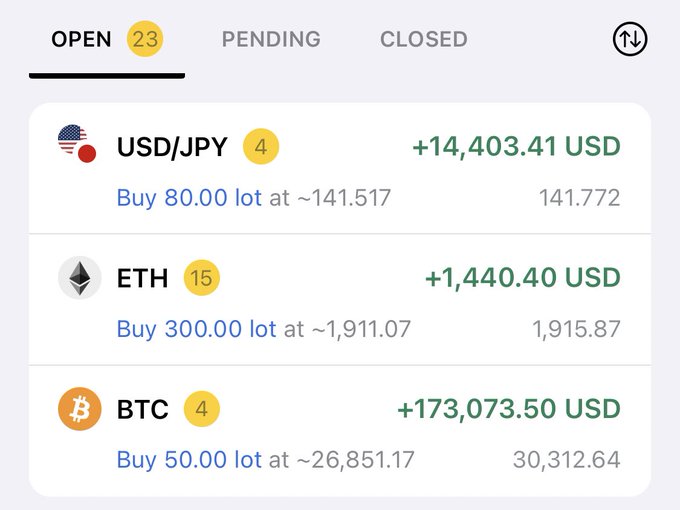Viewport: 680px width, 510px height.
Task: Tap the +14,403.41 USD profit value
Action: (517, 147)
